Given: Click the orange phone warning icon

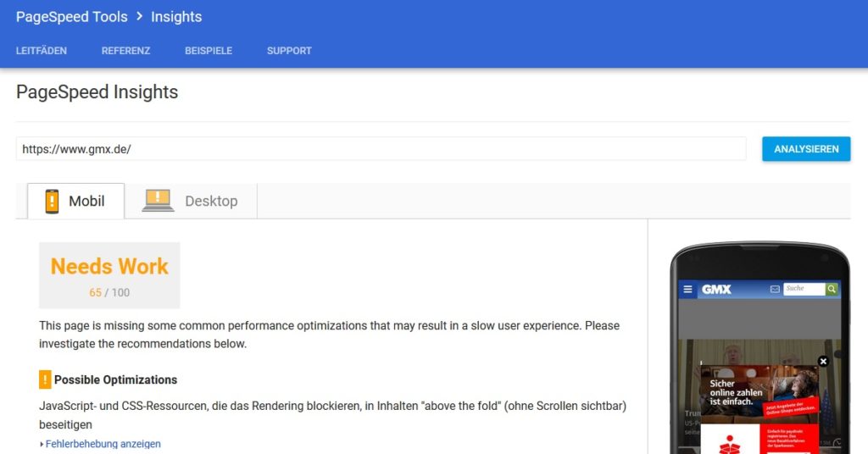Looking at the screenshot, I should click(x=52, y=202).
